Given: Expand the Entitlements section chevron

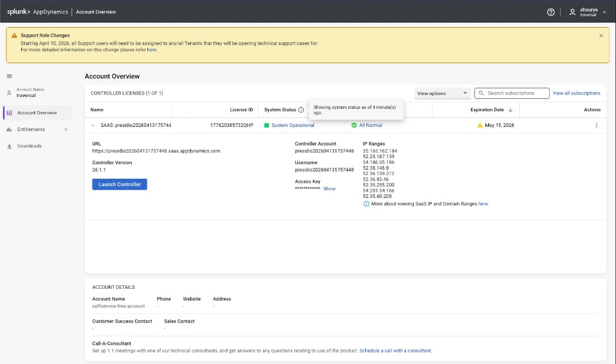Looking at the screenshot, I should pyautogui.click(x=67, y=129).
